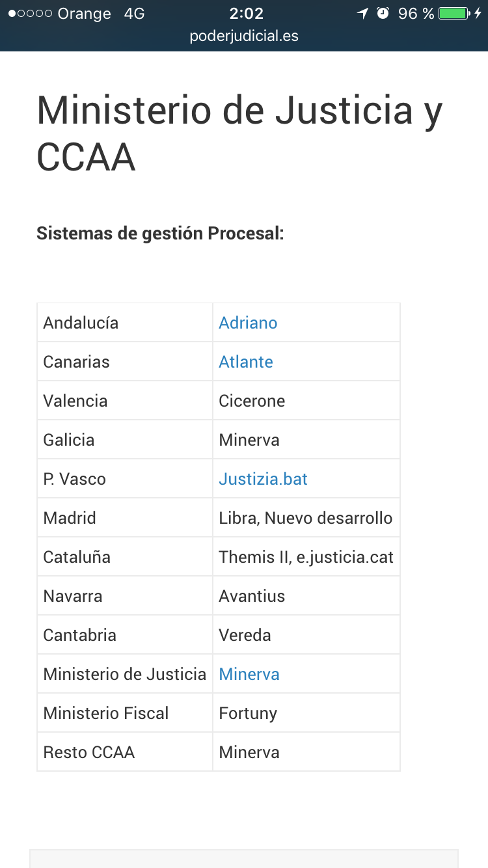This screenshot has width=488, height=868.
Task: Open the Adriano link for Andalucía
Action: coord(248,323)
